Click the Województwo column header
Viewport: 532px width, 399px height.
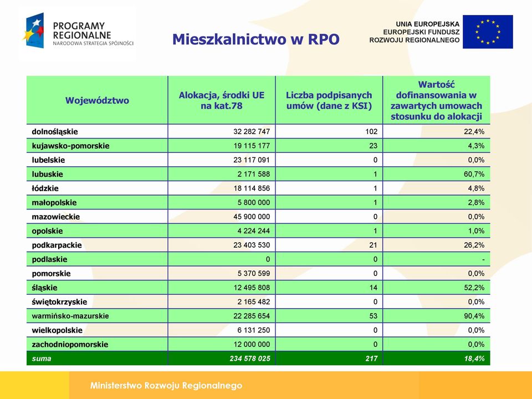point(97,100)
